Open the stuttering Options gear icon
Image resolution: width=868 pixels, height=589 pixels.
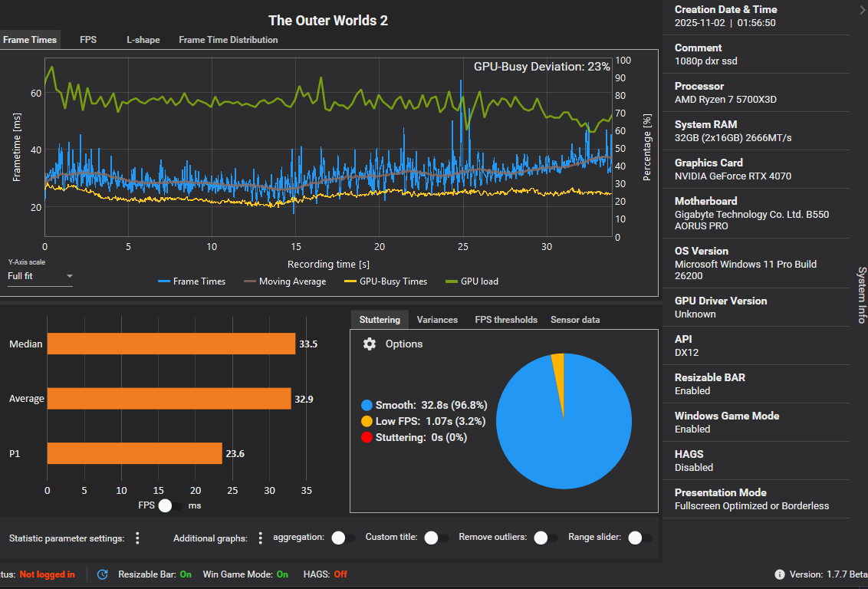tap(370, 344)
